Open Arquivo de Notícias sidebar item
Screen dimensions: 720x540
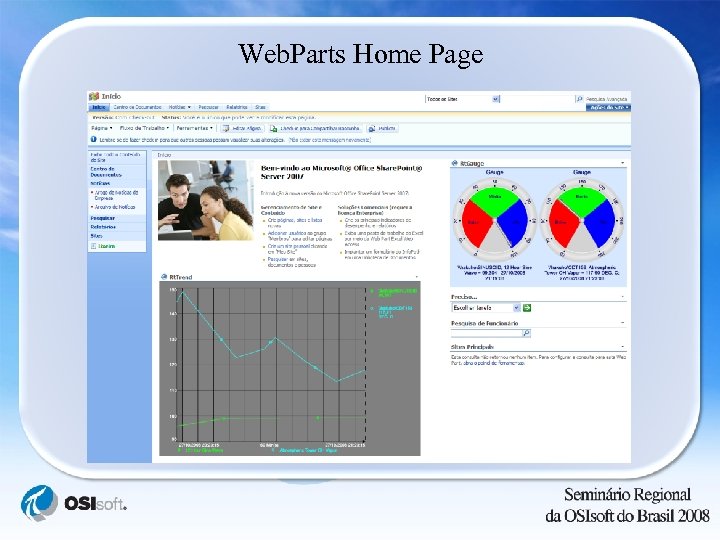click(x=115, y=207)
